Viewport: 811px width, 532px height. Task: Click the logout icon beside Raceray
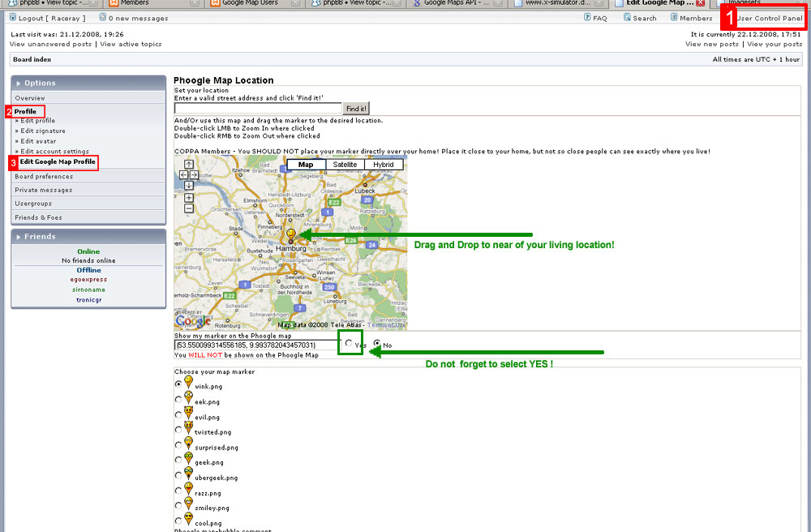click(13, 18)
